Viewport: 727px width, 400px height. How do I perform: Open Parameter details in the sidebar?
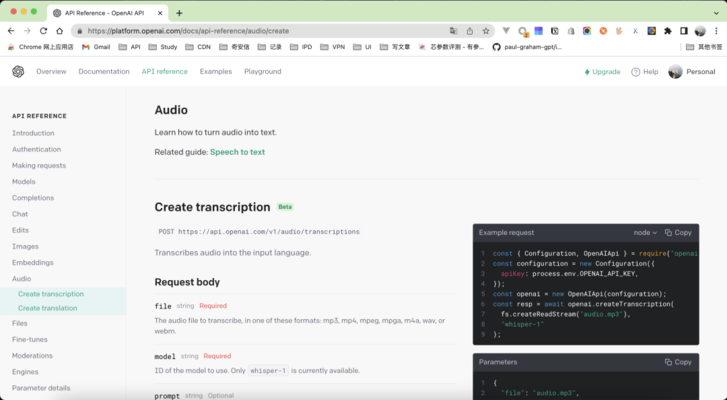coord(41,388)
